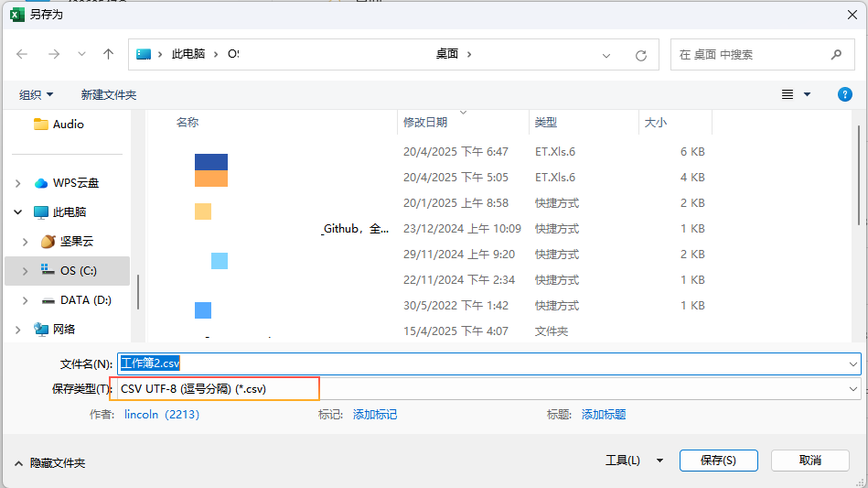Select the WPS云盘 cloud icon
This screenshot has width=868, height=488.
tap(41, 183)
